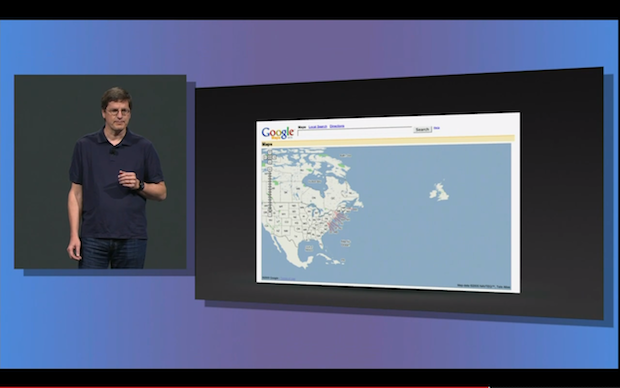Click the map zoom level slider track
This screenshot has width=620, height=388.
(270, 193)
